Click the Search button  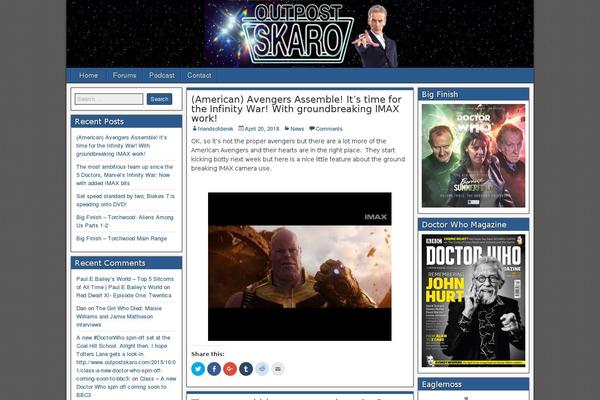coord(159,99)
